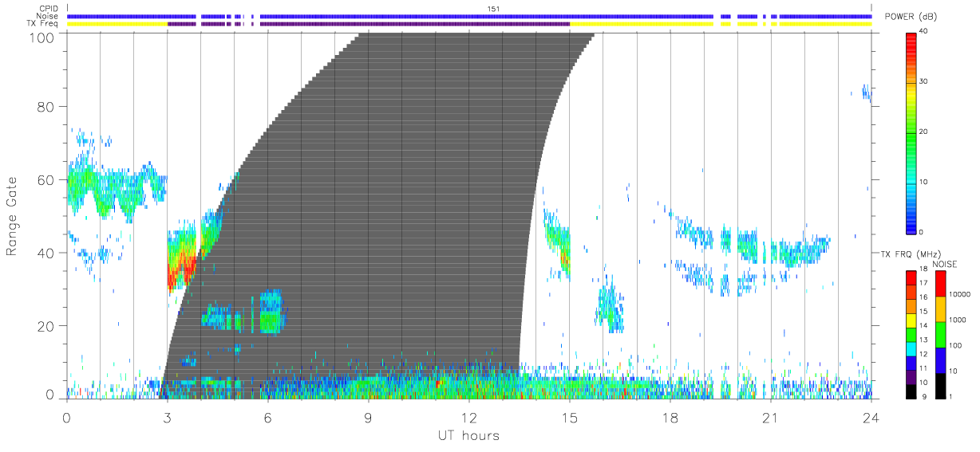Screen dimensions: 980x452
Task: Click the green echo patch near 6 UT
Action: point(272,312)
